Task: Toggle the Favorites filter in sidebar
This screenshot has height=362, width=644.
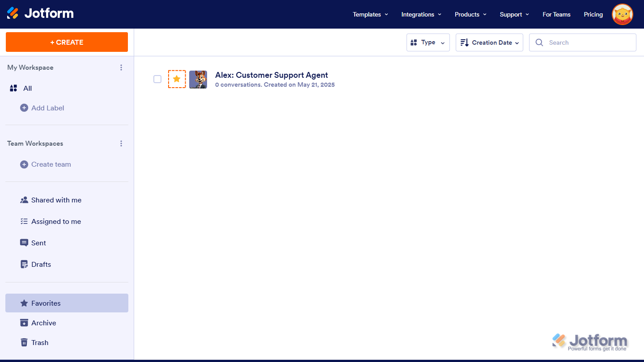Action: pos(46,303)
